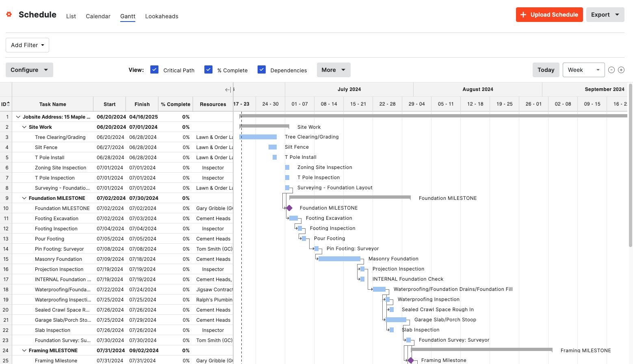633x364 pixels.
Task: Collapse the task table panel arrow
Action: 228,90
